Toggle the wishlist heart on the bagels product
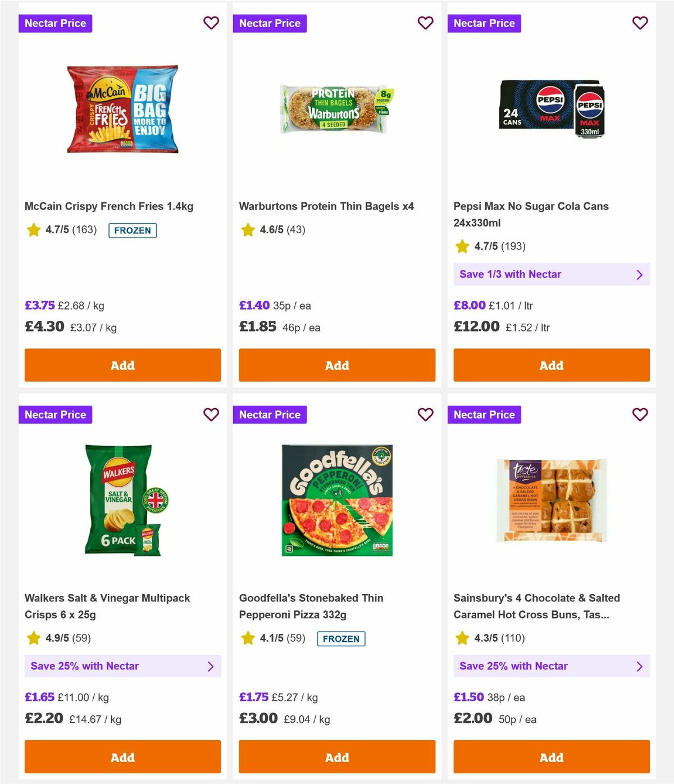Viewport: 674px width, 784px height. 426,23
